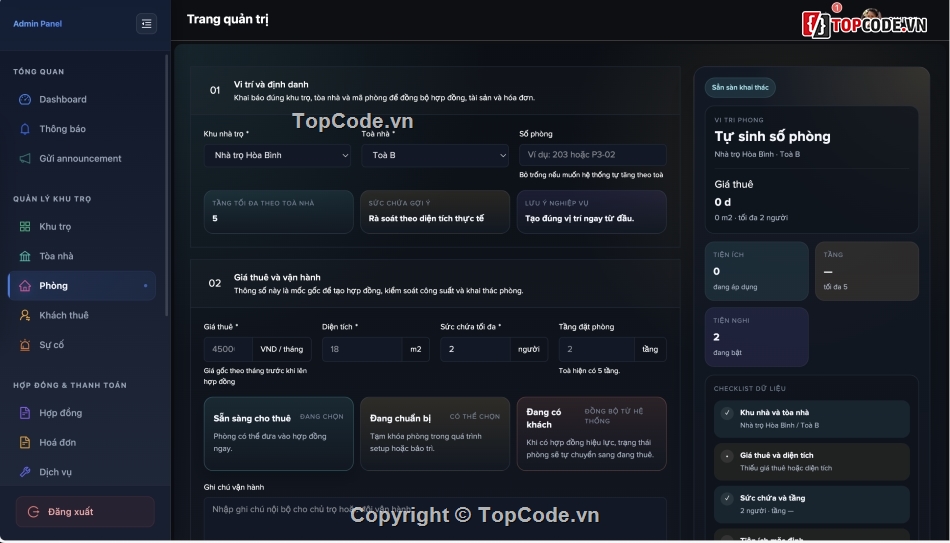
Task: Click the Tầng đặt phòng field
Action: 596,350
